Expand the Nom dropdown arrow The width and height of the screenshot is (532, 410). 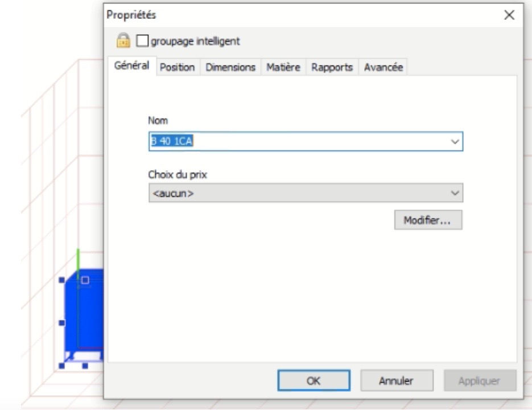coord(455,142)
